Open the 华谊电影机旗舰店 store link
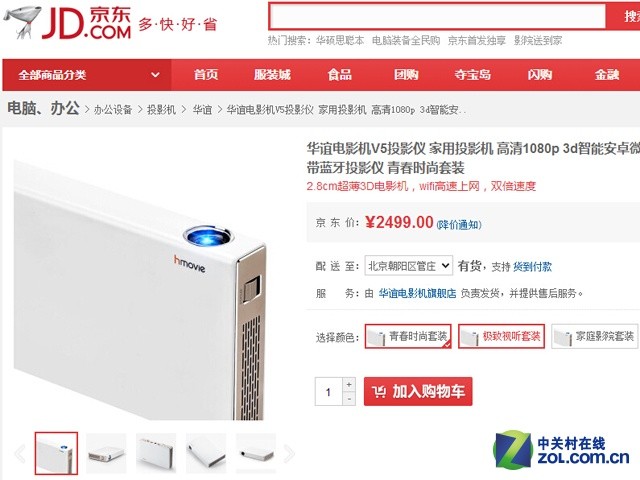This screenshot has height=480, width=640. click(x=417, y=293)
